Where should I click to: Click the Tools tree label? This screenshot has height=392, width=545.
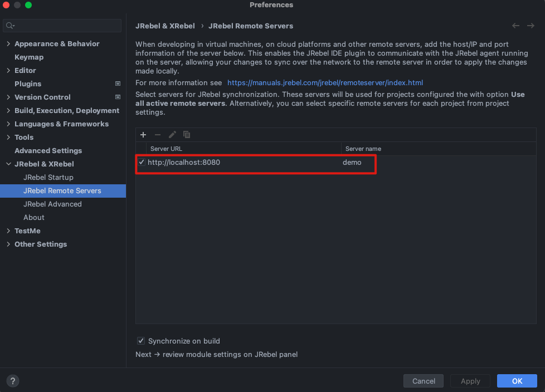coord(24,137)
